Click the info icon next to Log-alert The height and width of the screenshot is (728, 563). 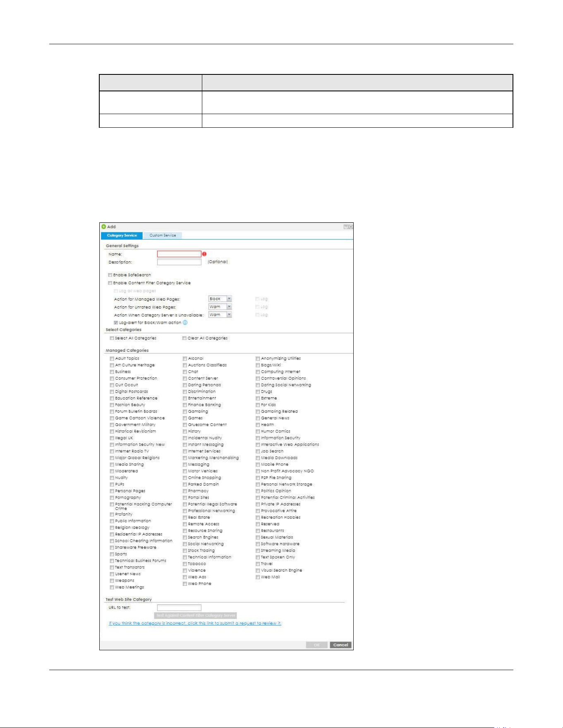coord(185,322)
